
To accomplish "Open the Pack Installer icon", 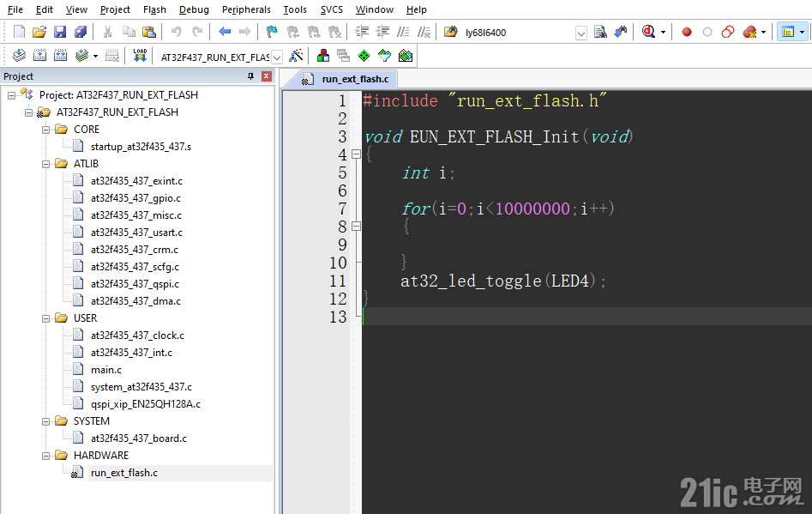I will (406, 56).
